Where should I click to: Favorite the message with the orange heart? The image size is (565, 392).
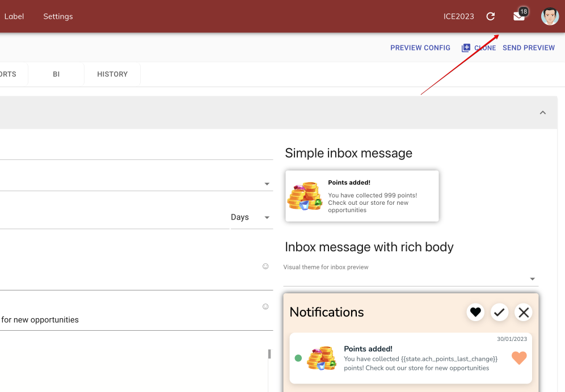tap(519, 358)
